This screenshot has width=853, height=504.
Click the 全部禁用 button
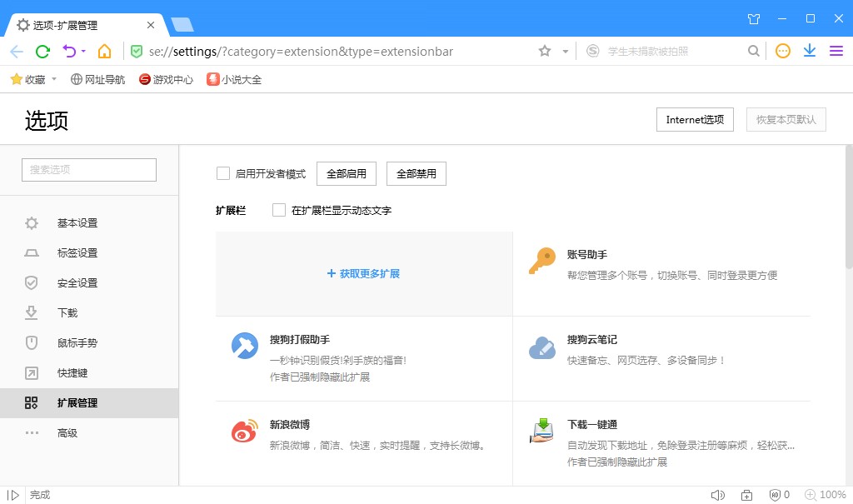(x=417, y=174)
